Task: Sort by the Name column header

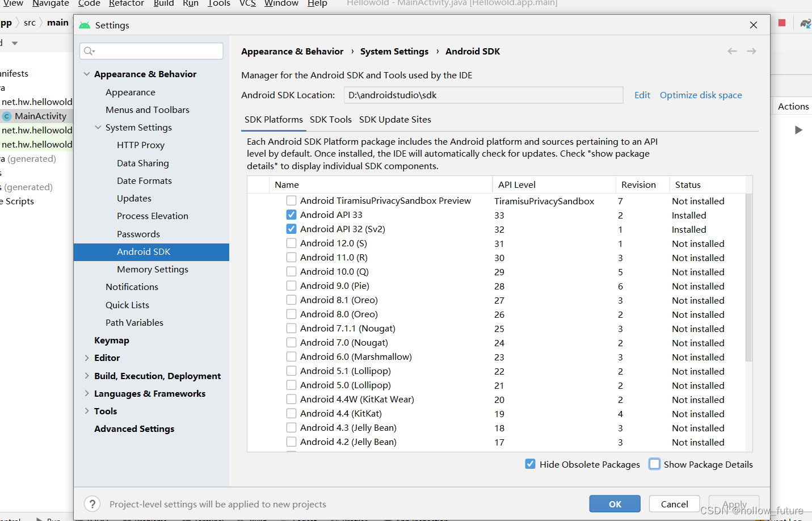Action: tap(380, 185)
